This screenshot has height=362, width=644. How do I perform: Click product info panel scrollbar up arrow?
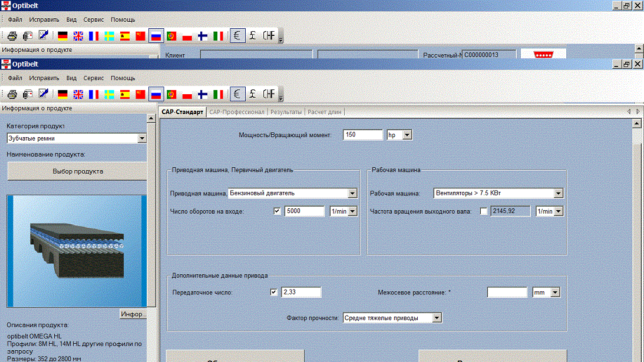(x=151, y=118)
